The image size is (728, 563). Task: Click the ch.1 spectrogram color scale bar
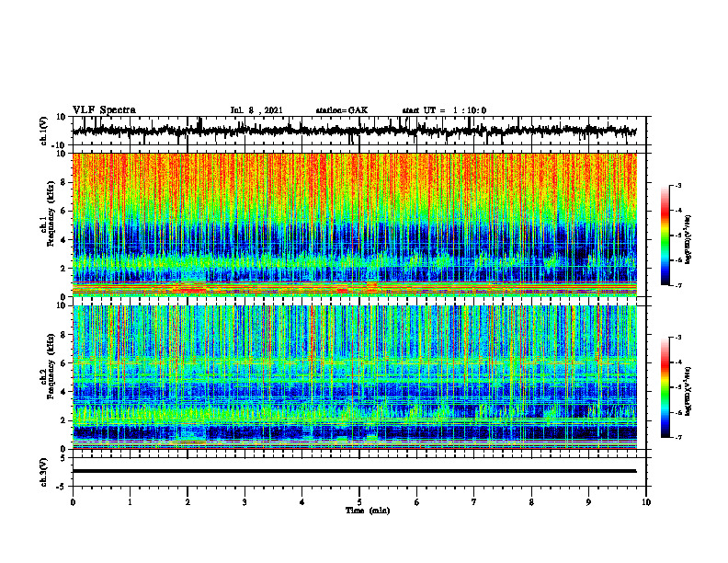665,236
